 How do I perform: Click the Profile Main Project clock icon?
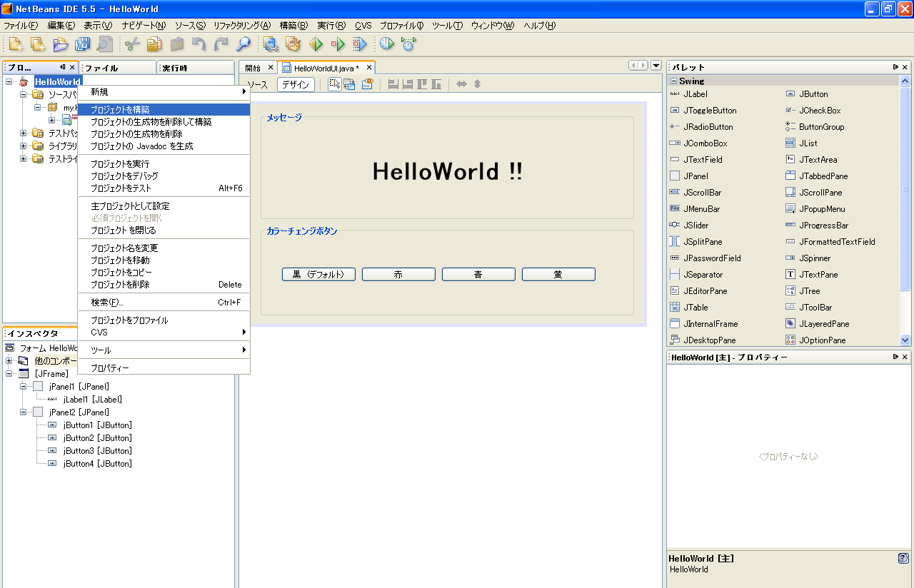point(386,44)
